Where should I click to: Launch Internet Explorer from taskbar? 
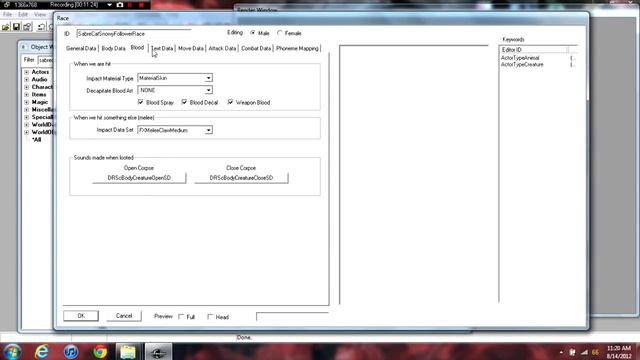pos(42,351)
